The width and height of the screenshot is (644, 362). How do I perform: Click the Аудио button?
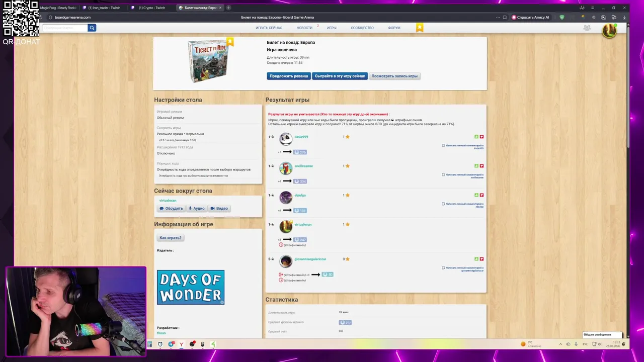(196, 208)
